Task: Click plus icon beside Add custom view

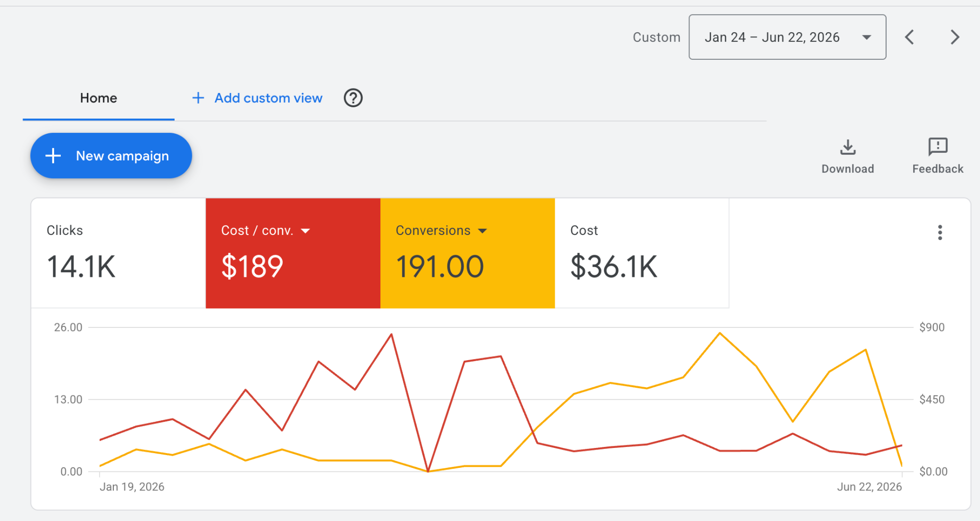Action: coord(198,98)
